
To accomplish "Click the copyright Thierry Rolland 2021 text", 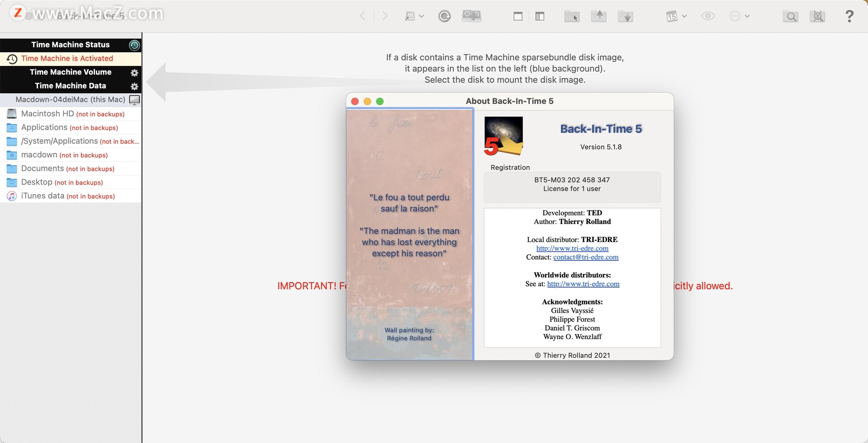I will click(572, 355).
